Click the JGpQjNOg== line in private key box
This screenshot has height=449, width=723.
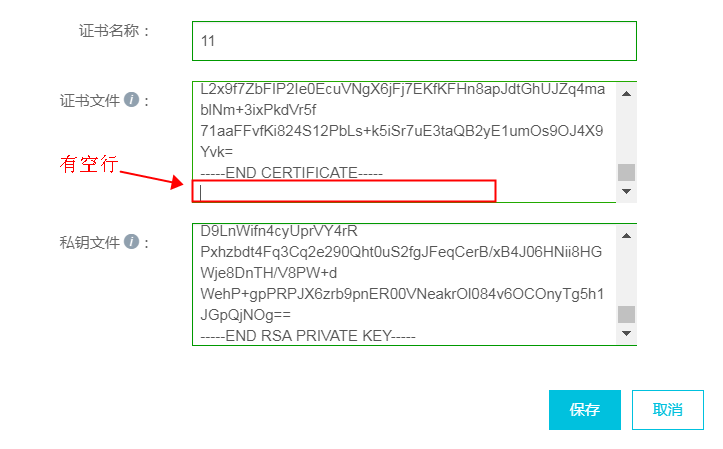245,315
